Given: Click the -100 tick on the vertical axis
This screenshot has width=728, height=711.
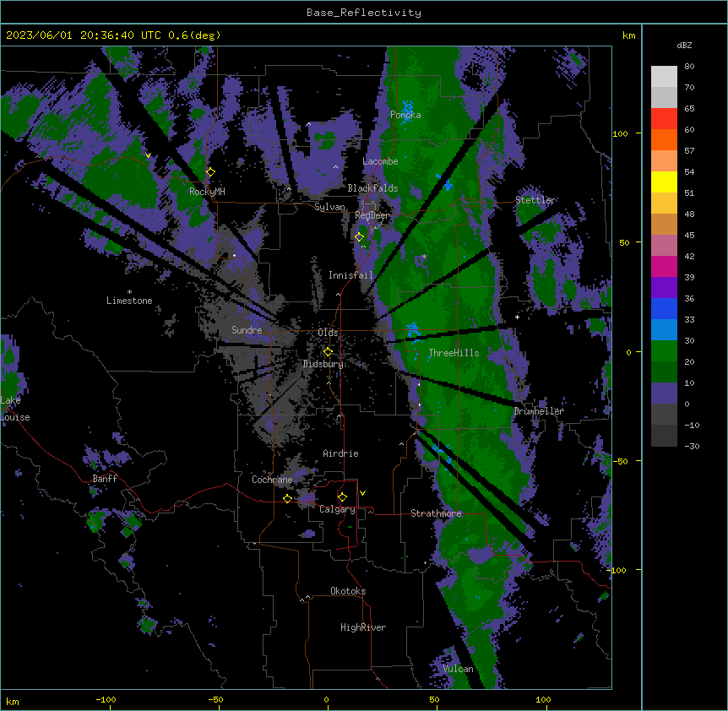Looking at the screenshot, I should click(618, 570).
